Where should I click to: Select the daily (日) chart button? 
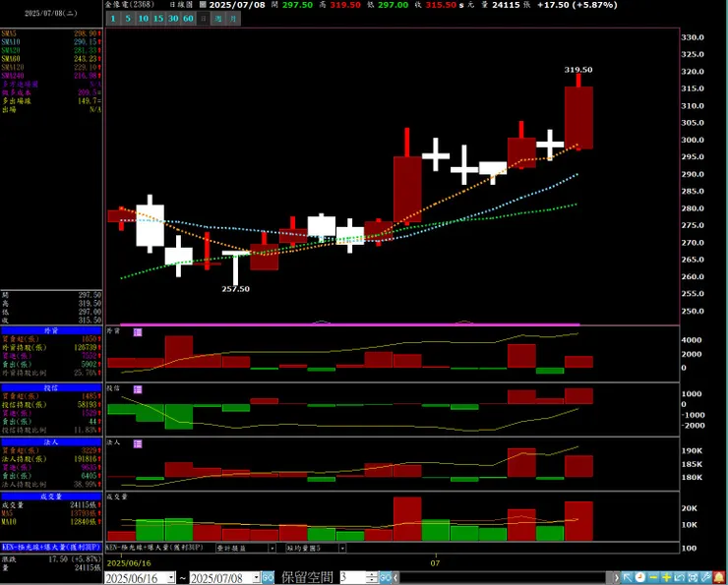coord(203,19)
